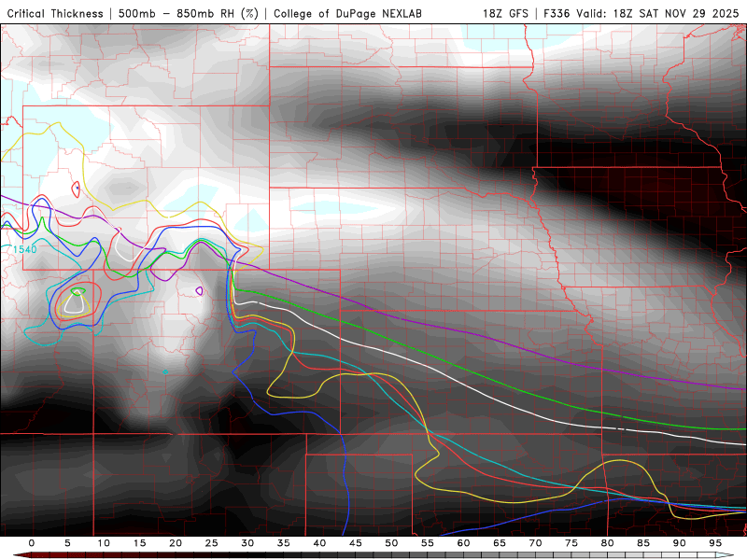Select the "40" tick label on color scale
747x560 pixels.
tap(319, 543)
